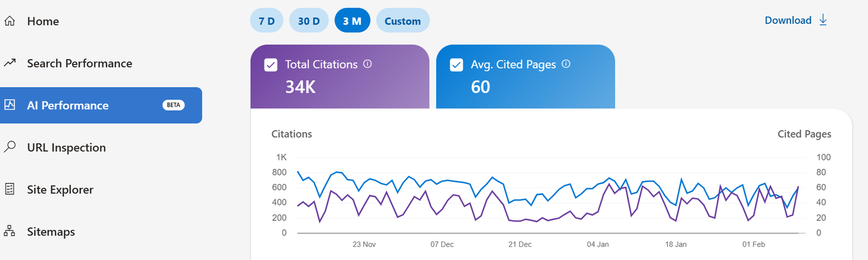Select the 7 D time range
Image resolution: width=868 pixels, height=260 pixels.
266,21
